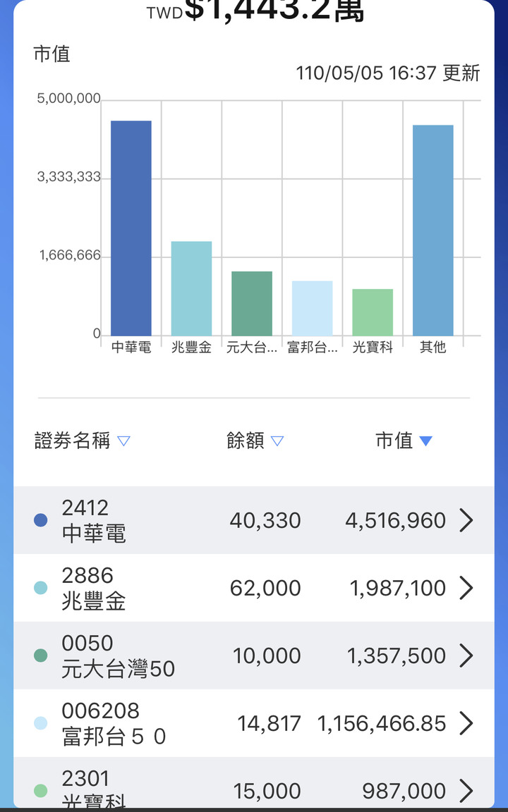Sort by 餘額 triangle icon
The height and width of the screenshot is (812, 508).
coord(277,441)
